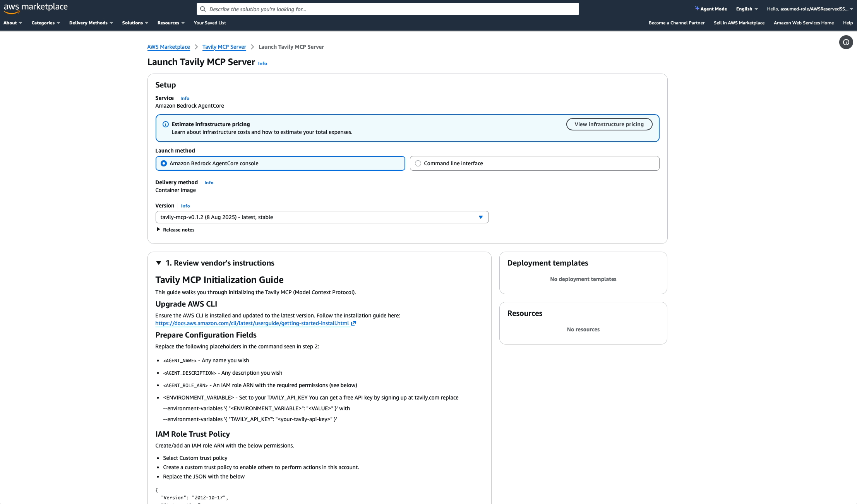Click the View infrastructure pricing button

click(609, 124)
